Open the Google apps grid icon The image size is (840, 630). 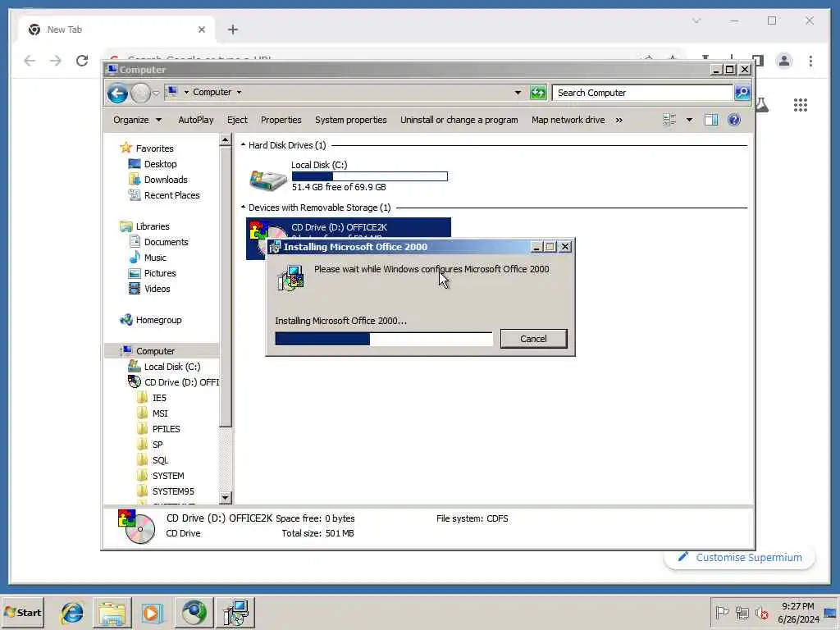[x=801, y=105]
